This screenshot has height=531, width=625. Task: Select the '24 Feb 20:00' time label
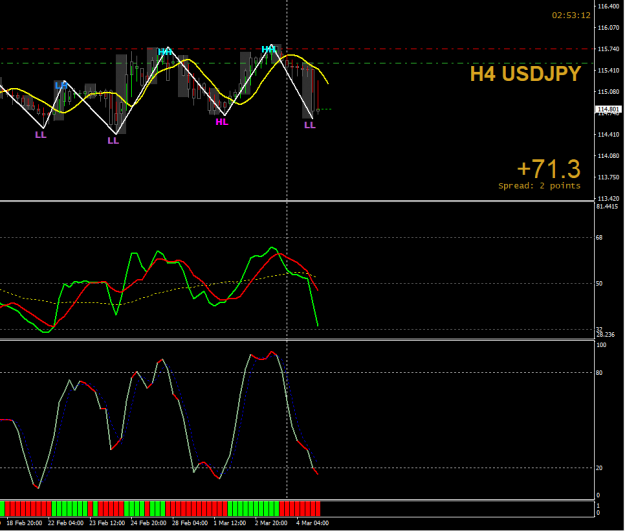click(148, 523)
